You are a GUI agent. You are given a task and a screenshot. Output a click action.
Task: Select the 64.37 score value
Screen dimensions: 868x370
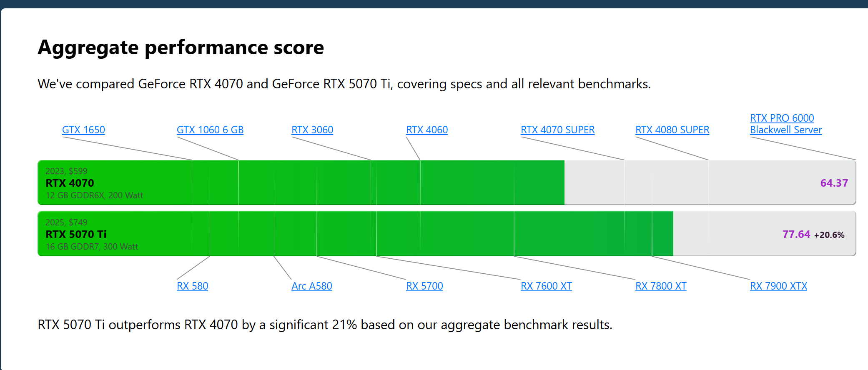tap(834, 183)
